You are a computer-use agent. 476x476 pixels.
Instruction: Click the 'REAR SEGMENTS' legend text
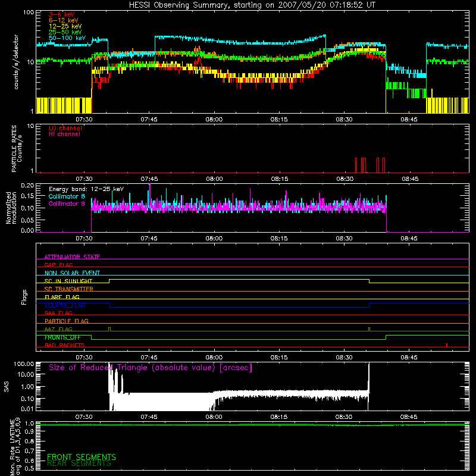pyautogui.click(x=79, y=464)
